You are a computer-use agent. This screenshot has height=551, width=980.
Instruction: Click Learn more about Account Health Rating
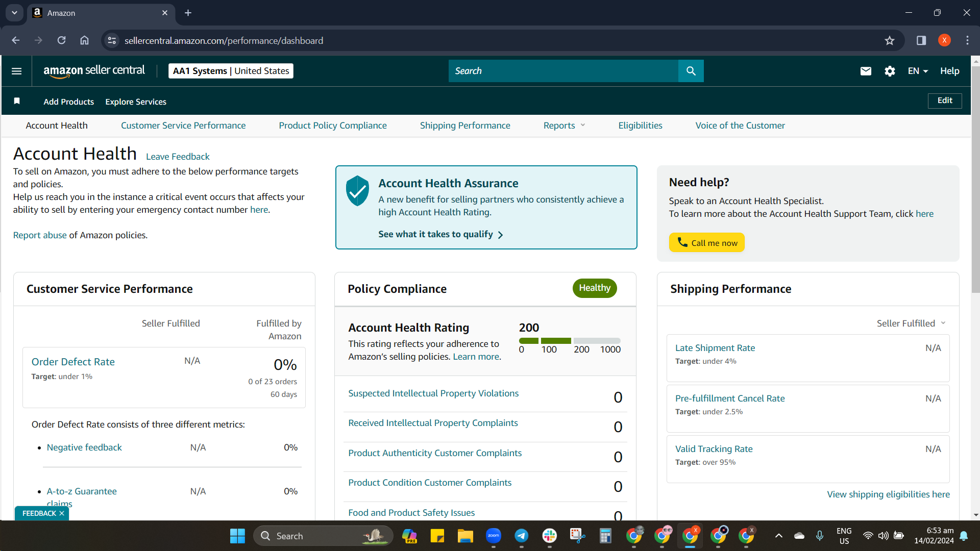476,357
